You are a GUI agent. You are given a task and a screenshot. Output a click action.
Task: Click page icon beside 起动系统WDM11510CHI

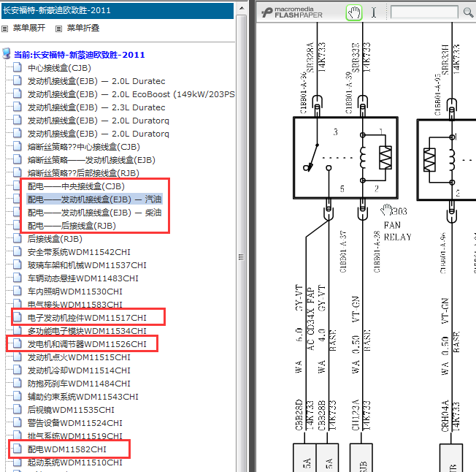[x=18, y=462]
